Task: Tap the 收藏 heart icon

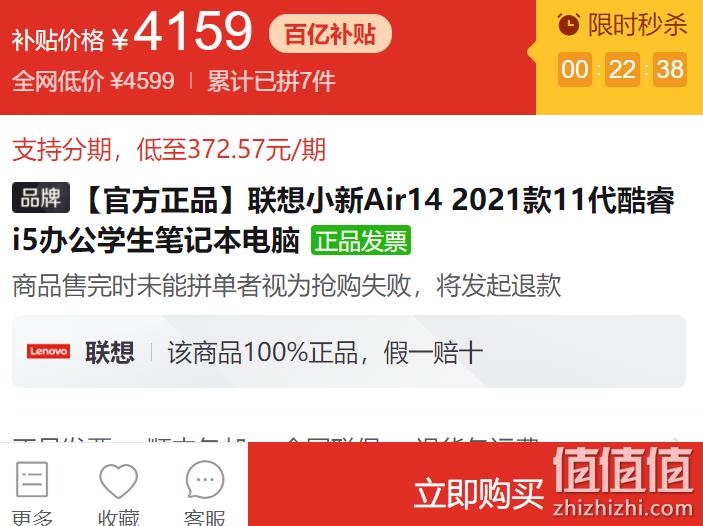Action: point(118,480)
